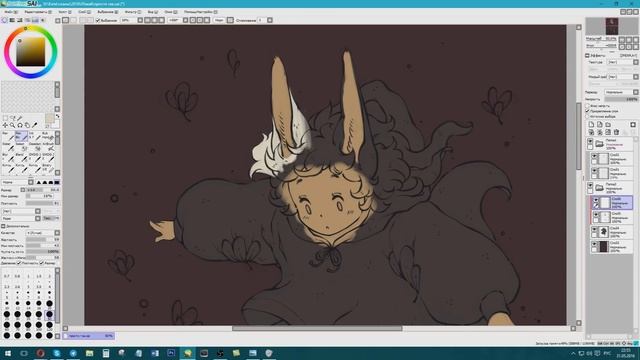Open the brush shape dropdown arrow

coord(38,211)
